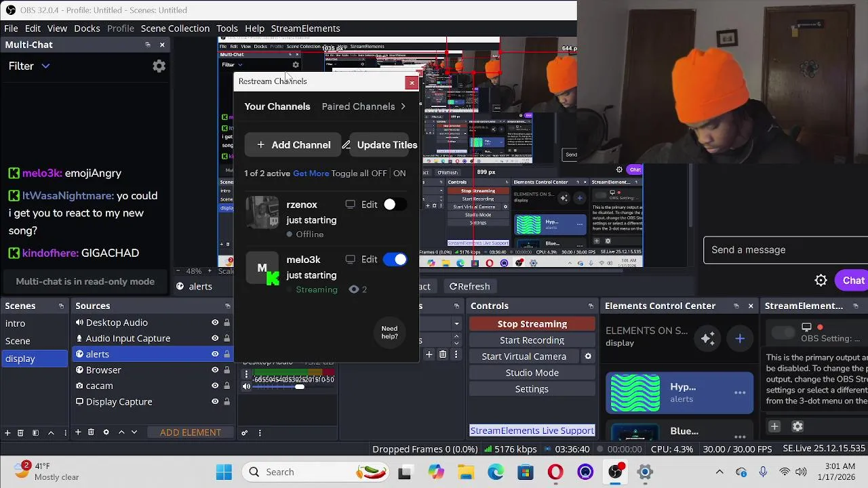Move scene up with arrow icon
868x488 pixels.
[51, 432]
